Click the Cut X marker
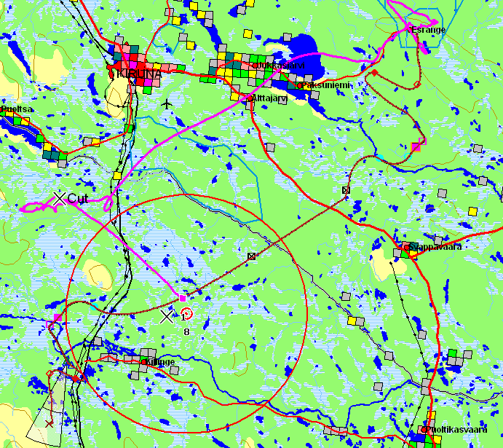503x448 pixels. click(60, 198)
